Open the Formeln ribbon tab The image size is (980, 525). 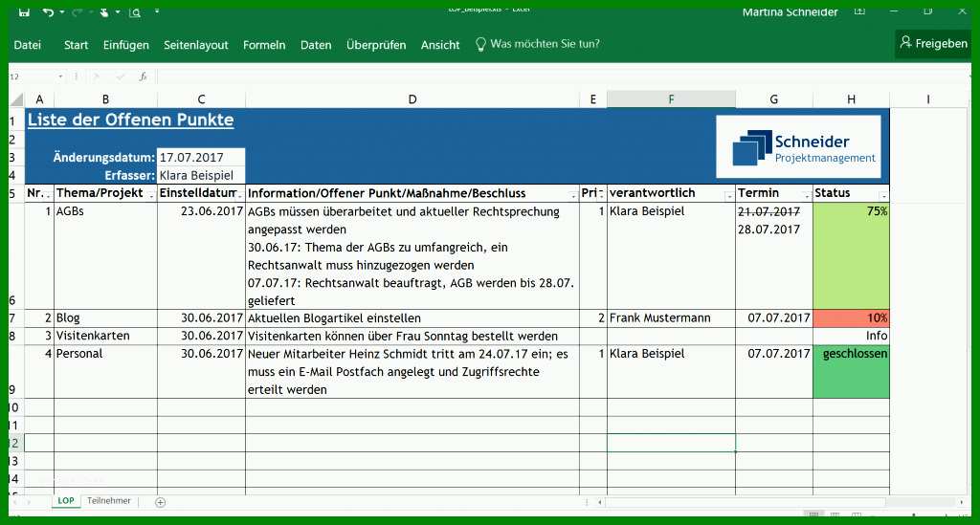(x=264, y=45)
